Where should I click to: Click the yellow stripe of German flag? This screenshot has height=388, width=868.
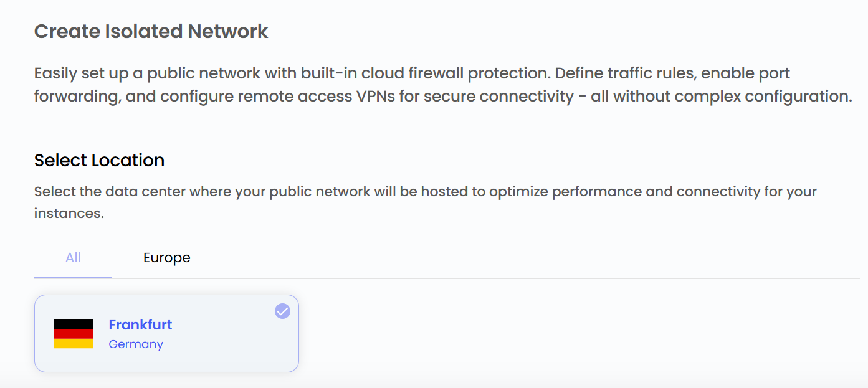pos(74,344)
